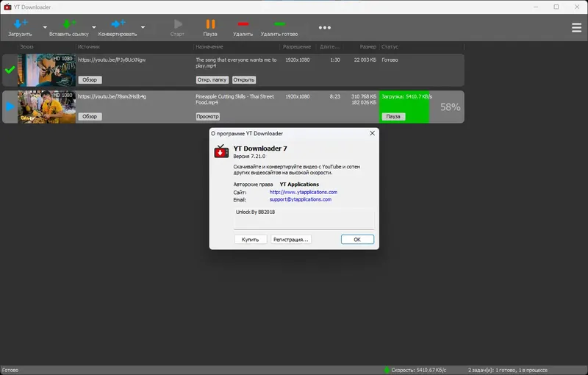Click the YT Downloader TV logo in the dialog
The image size is (588, 375).
(x=221, y=151)
